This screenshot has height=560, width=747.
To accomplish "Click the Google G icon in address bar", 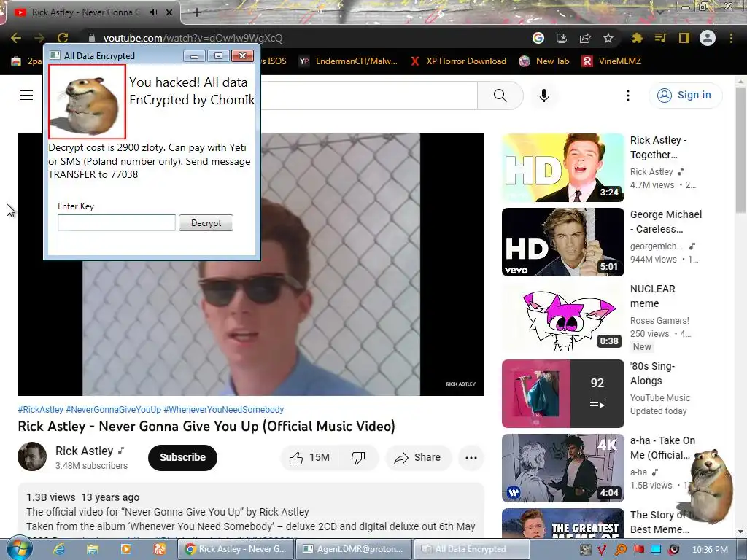I will [x=538, y=38].
